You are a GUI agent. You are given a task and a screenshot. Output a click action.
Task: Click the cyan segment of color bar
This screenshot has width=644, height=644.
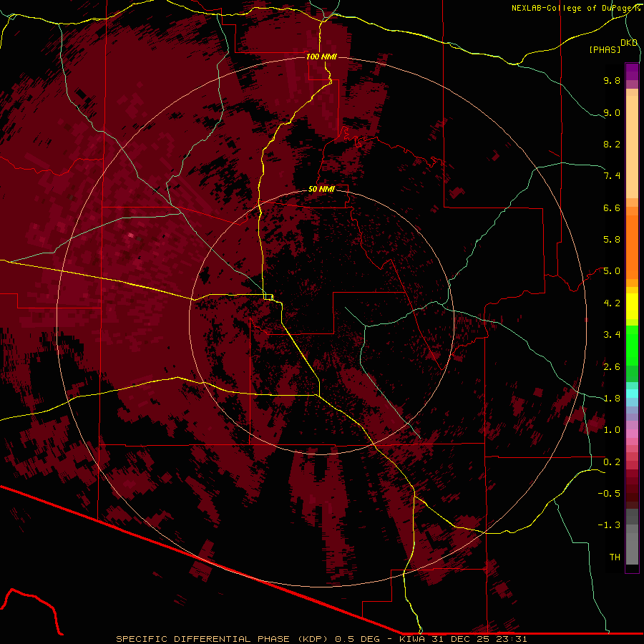point(632,394)
